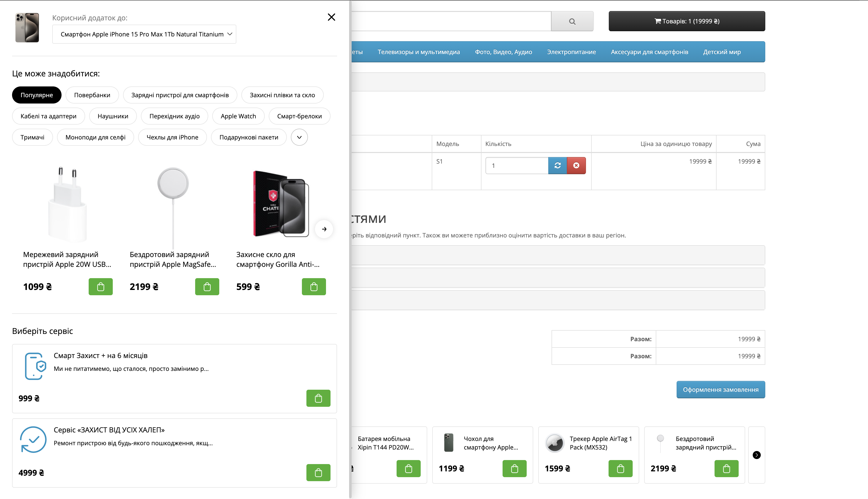868x499 pixels.
Task: Add Смарт Захист service to cart
Action: pyautogui.click(x=318, y=398)
